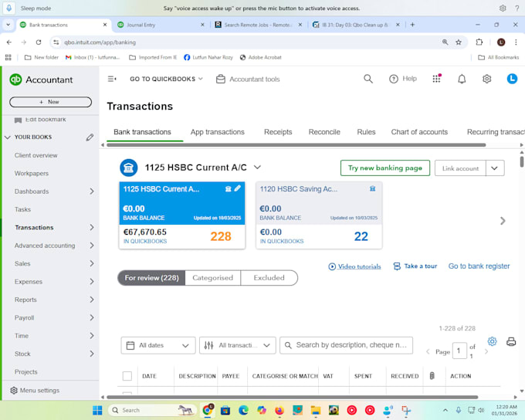Open the Receipts tab
This screenshot has width=525, height=420.
tap(278, 132)
